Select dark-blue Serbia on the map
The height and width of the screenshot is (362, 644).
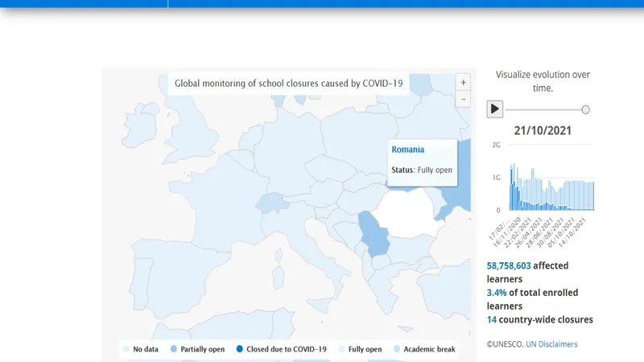(373, 233)
